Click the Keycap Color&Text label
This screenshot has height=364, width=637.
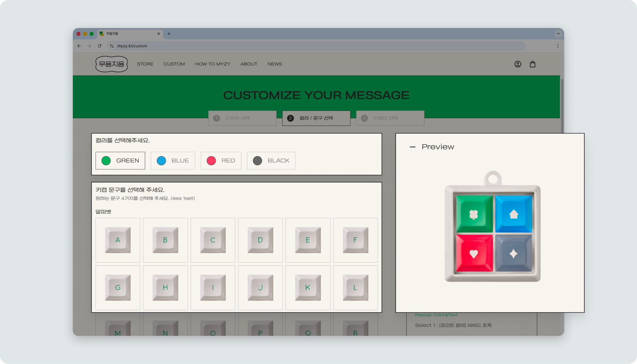436,315
